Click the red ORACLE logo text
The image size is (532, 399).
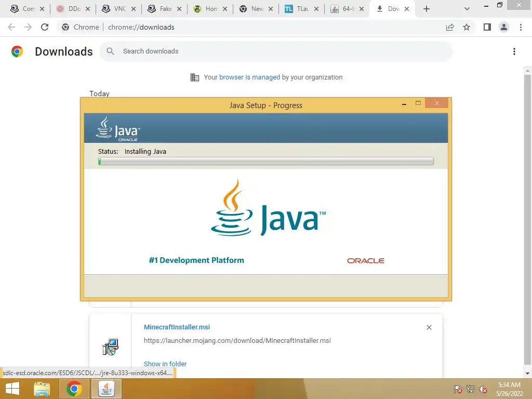coord(365,261)
